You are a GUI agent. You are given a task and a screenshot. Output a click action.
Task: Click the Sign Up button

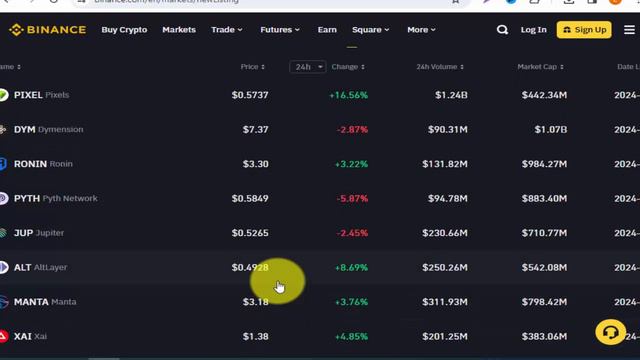(x=584, y=30)
